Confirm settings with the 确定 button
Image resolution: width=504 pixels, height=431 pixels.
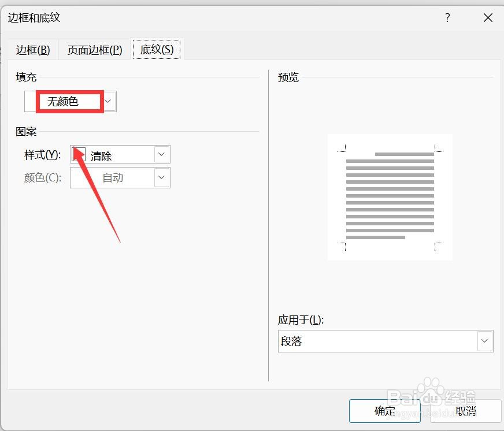384,411
